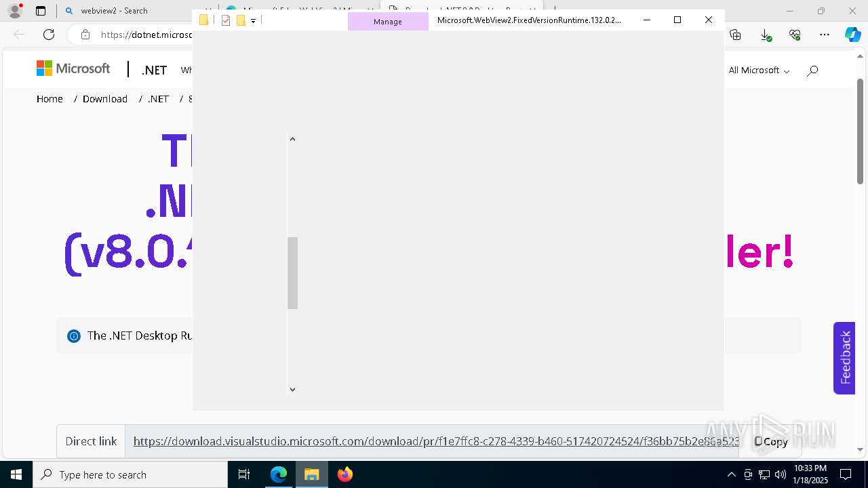Image resolution: width=868 pixels, height=488 pixels.
Task: Show hidden system tray icons
Action: click(x=731, y=474)
